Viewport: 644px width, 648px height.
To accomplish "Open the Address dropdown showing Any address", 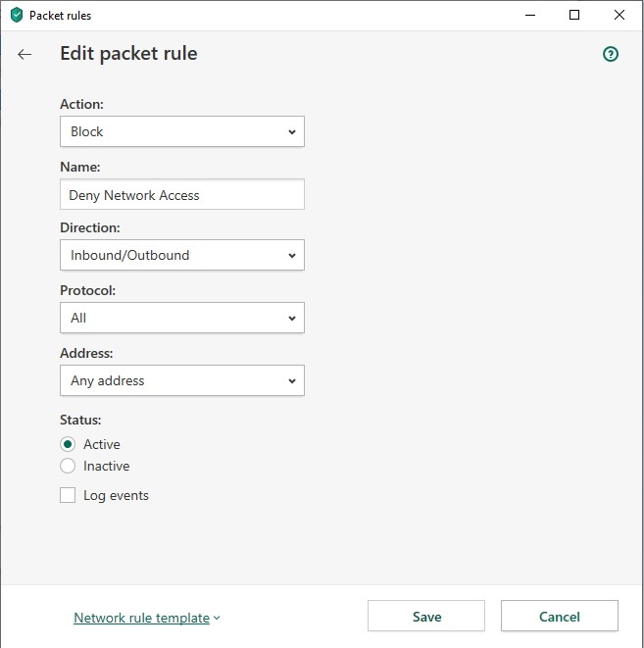I will coord(182,380).
